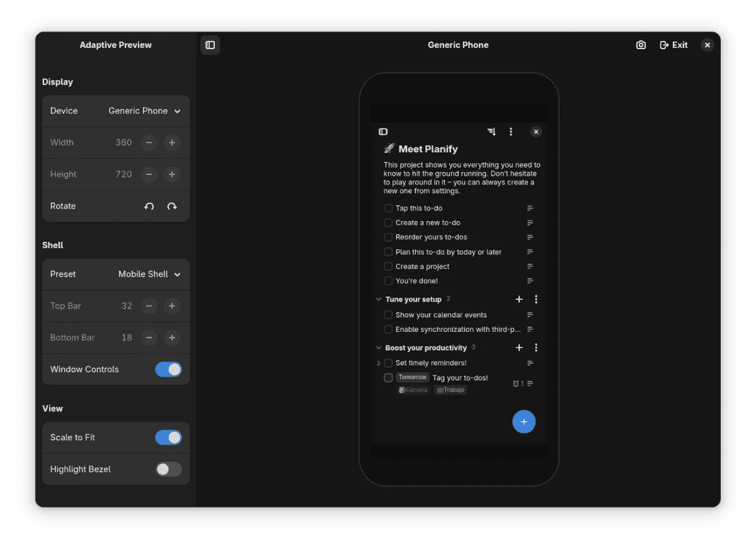Screen dimensions: 756x546
Task: Rotate the device clockwise
Action: [172, 207]
